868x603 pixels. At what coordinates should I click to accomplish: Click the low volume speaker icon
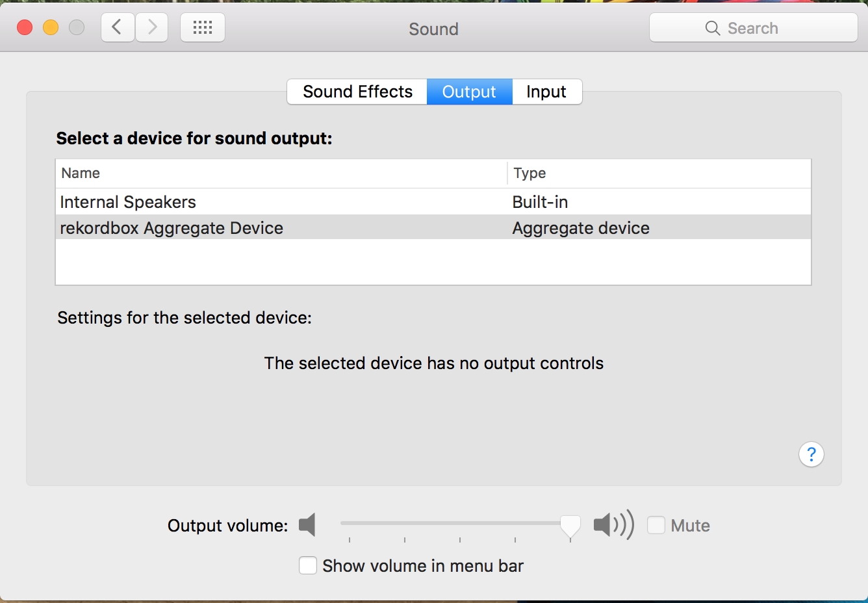[307, 524]
